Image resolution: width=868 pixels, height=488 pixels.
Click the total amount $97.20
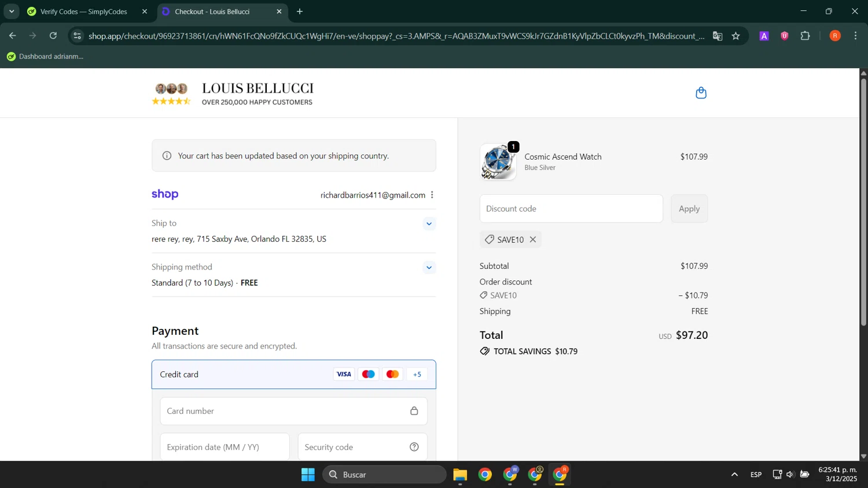click(692, 335)
